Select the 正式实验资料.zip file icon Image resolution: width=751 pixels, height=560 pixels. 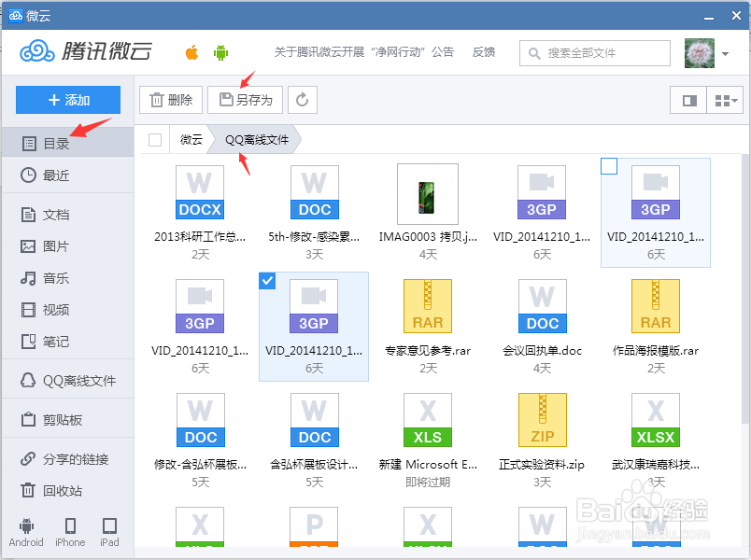[542, 420]
